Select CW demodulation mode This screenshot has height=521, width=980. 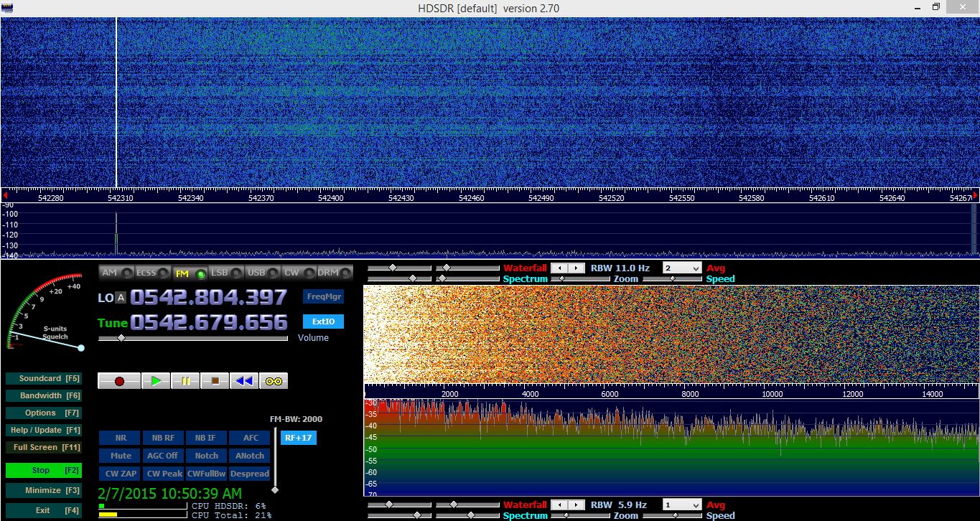pos(299,273)
